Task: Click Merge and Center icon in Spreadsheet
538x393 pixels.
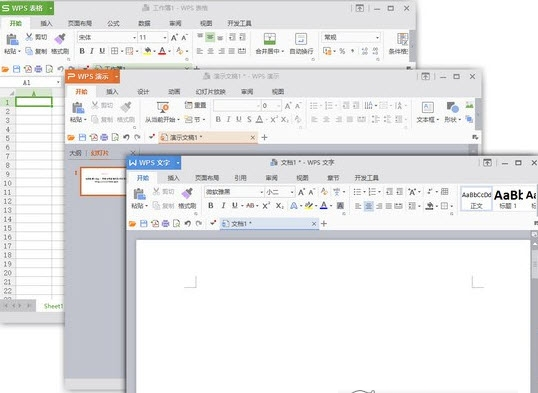Action: point(270,39)
